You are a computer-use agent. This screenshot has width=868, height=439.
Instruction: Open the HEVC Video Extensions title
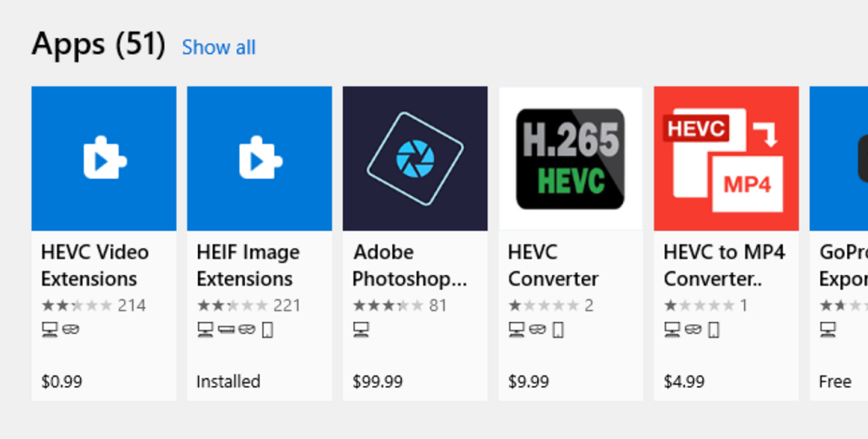[x=95, y=265]
